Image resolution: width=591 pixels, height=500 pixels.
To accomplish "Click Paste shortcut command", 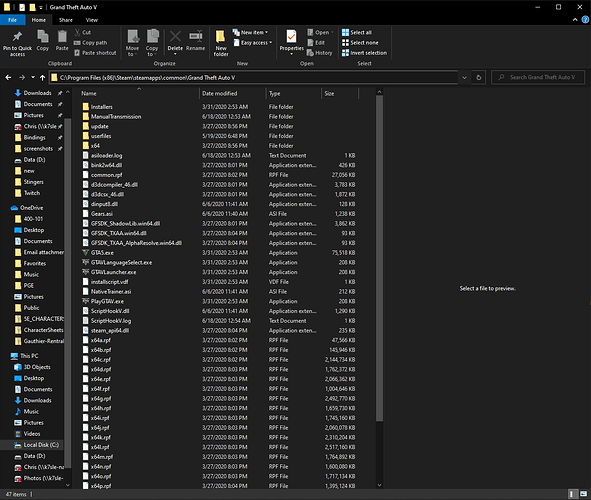I will (95, 53).
